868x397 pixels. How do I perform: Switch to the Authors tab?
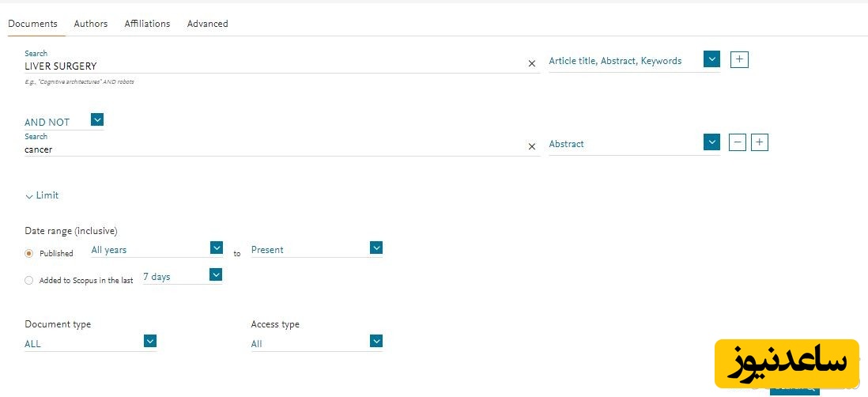click(91, 24)
